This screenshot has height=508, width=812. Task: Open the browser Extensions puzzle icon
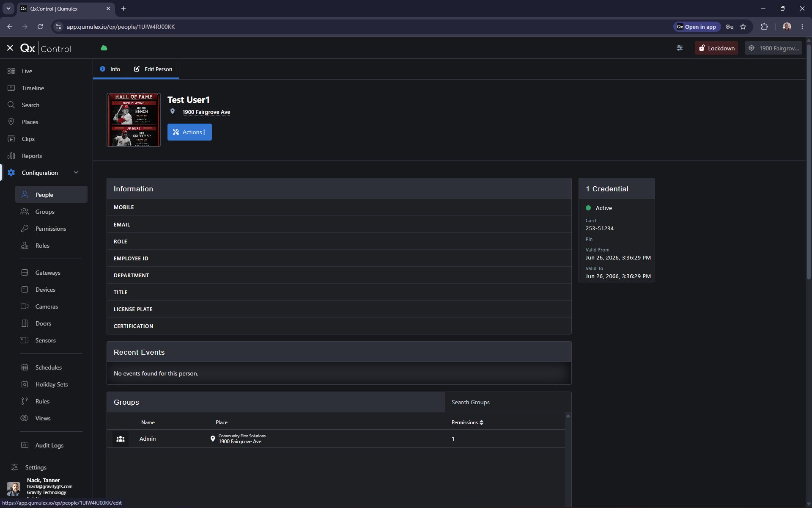click(764, 27)
